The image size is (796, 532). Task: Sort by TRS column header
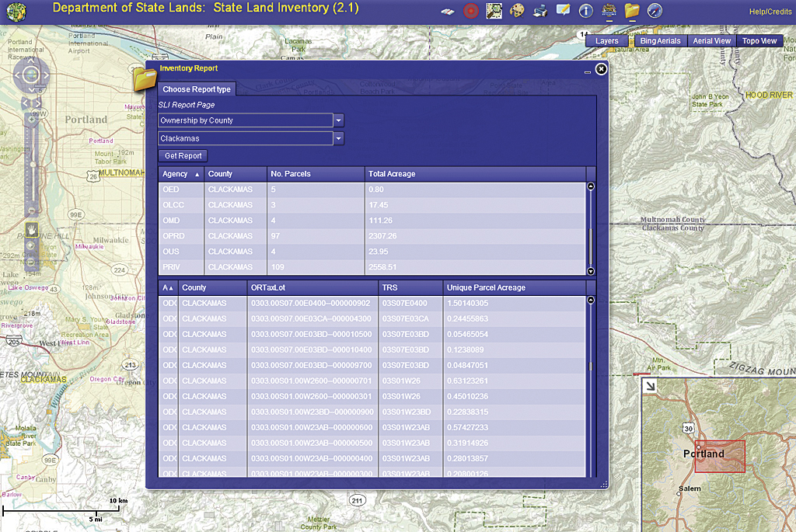[410, 287]
